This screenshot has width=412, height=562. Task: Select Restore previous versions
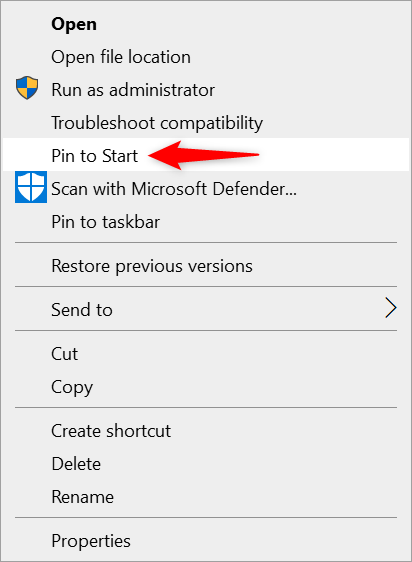coord(206,266)
